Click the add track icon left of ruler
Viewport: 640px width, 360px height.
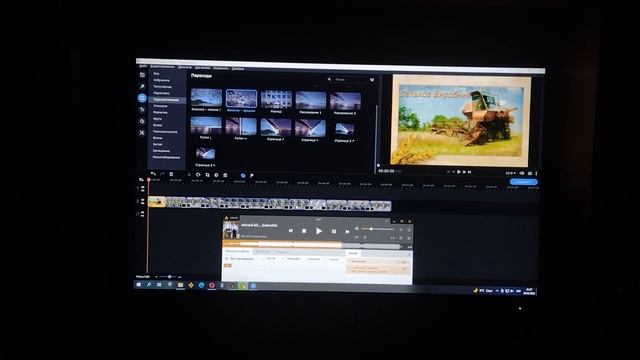141,180
